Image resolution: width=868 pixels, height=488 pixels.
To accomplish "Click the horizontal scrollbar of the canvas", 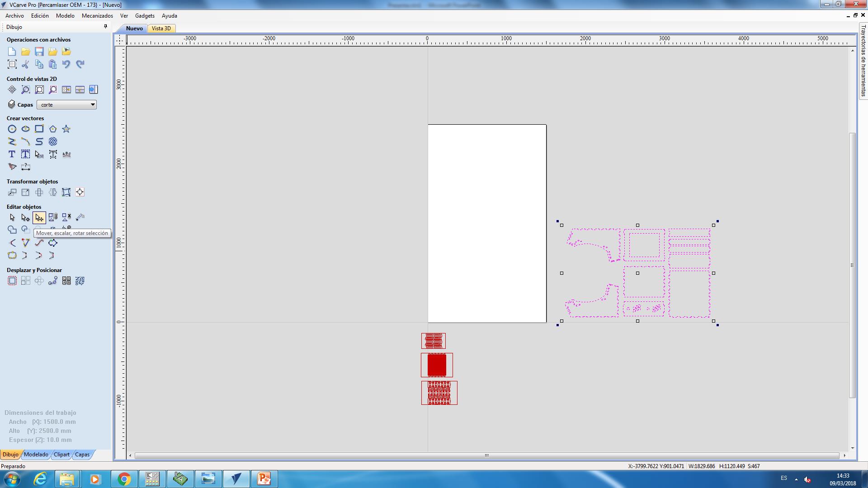I will 486,455.
